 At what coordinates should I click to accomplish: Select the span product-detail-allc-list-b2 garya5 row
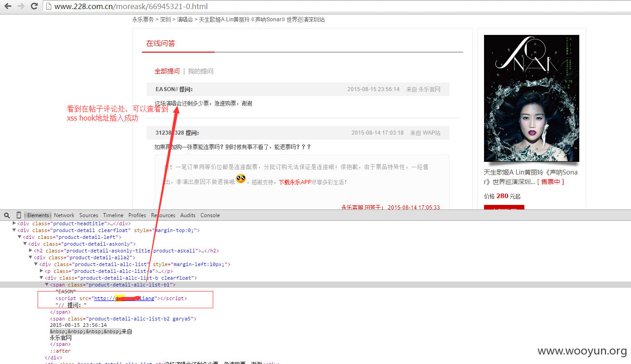point(123,319)
